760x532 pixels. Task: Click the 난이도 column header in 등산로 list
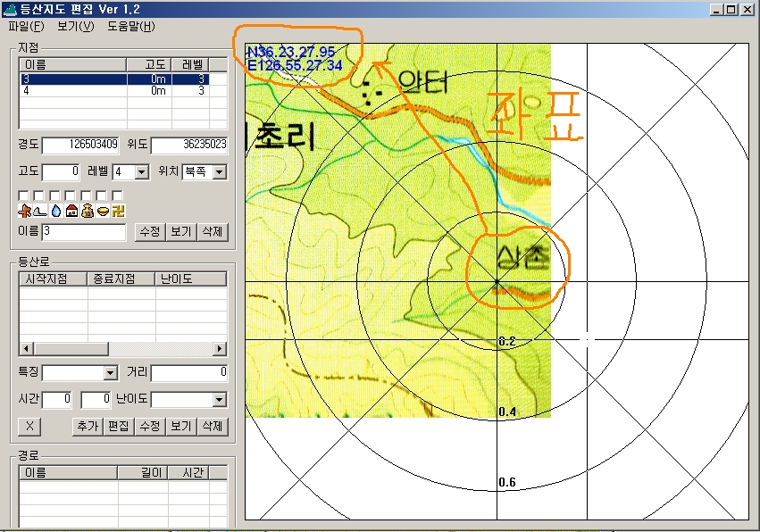pyautogui.click(x=190, y=279)
